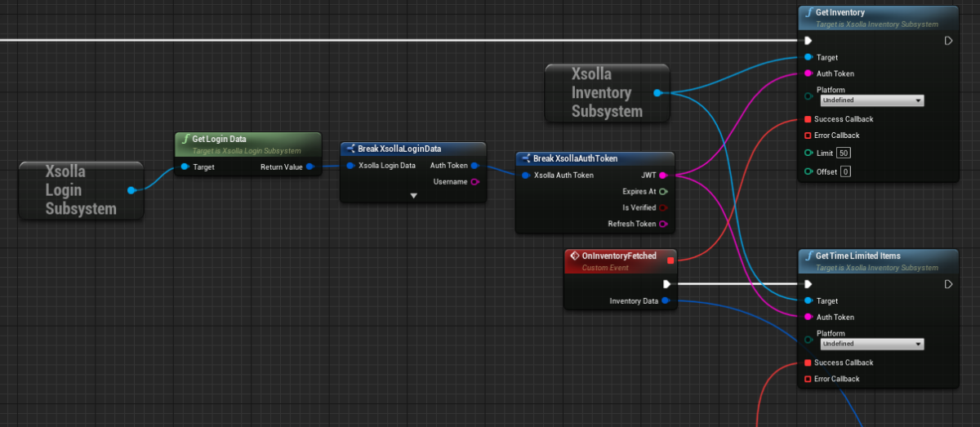
Task: Click the Limit value field
Action: 844,153
